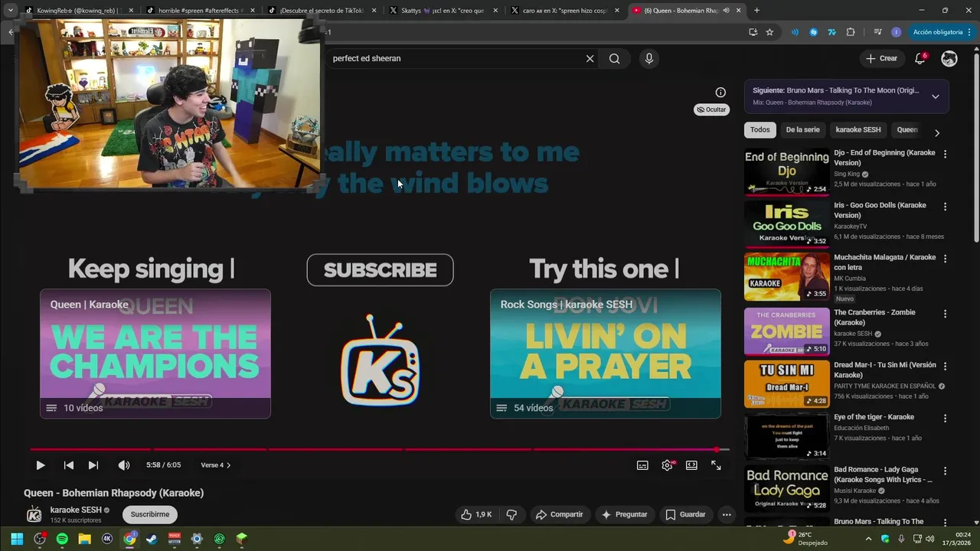The height and width of the screenshot is (551, 980).
Task: Open the karaoke SESH channel name
Action: 76,510
